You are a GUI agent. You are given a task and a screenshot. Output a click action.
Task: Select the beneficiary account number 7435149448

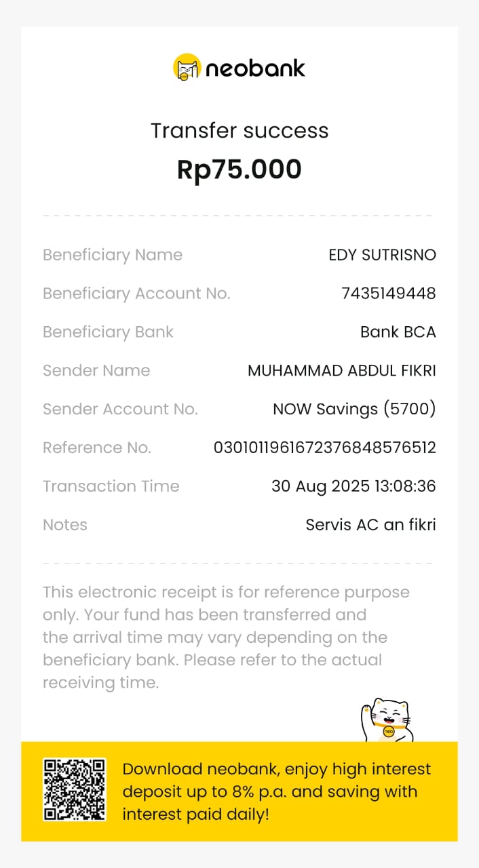[x=388, y=294]
